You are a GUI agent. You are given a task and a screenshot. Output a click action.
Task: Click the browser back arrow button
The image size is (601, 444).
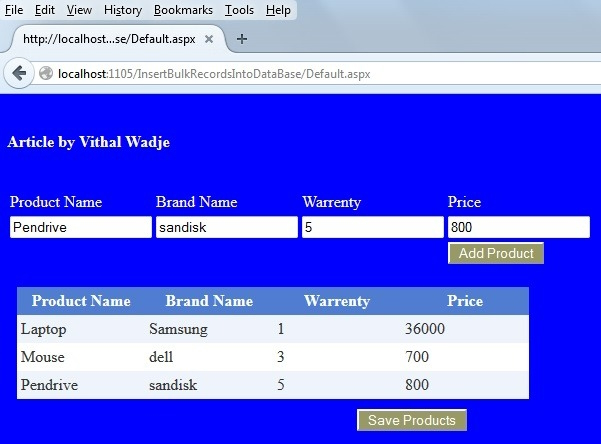click(18, 73)
